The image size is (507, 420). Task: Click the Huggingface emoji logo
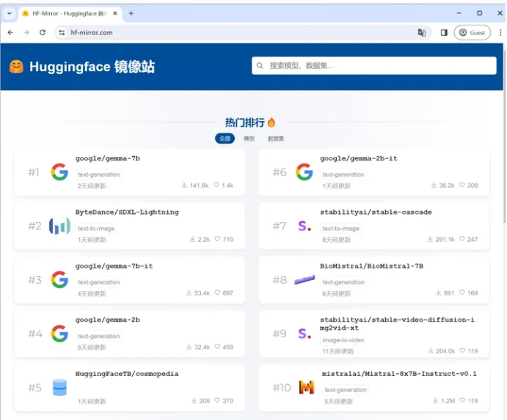(x=16, y=67)
